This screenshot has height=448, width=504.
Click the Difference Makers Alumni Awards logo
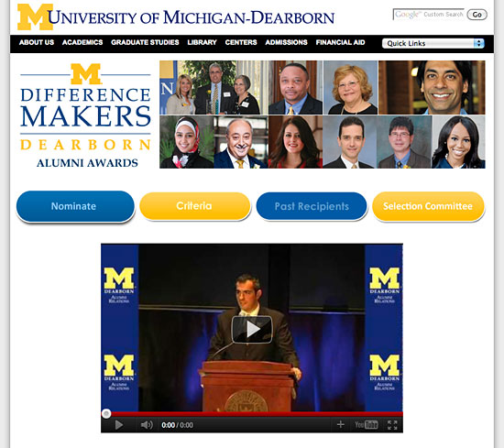tap(86, 115)
